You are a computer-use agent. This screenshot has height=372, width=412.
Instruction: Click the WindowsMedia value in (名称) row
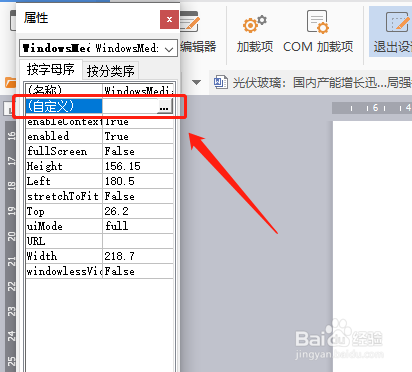(x=138, y=89)
